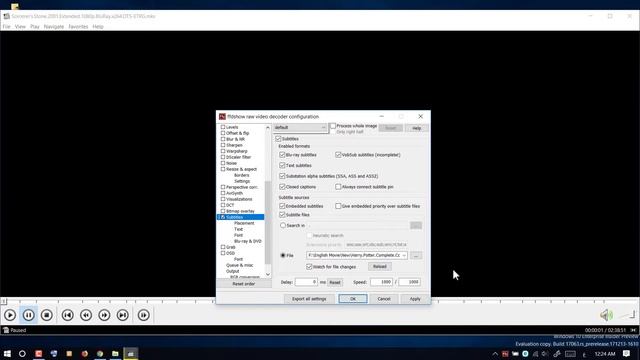This screenshot has width=640, height=360.
Task: Open the Favorites menu in the player
Action: click(x=78, y=27)
